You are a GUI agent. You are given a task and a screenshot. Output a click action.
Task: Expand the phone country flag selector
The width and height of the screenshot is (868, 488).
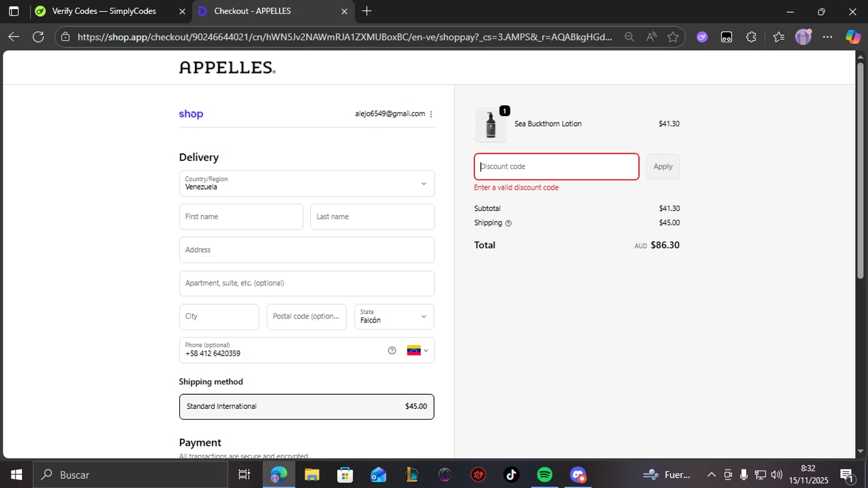(418, 350)
